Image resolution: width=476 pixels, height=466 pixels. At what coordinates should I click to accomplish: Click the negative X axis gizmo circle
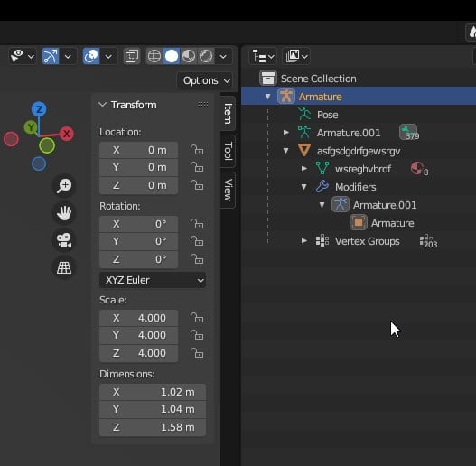tap(11, 139)
